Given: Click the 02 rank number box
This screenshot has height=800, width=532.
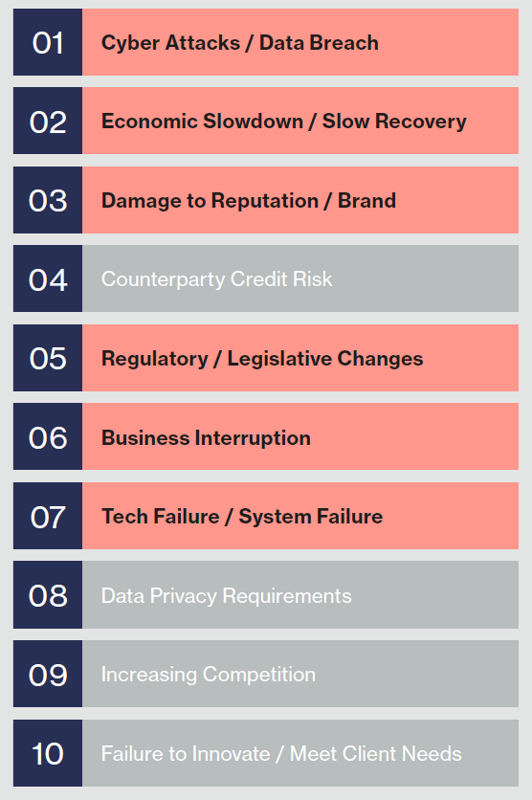Looking at the screenshot, I should click(x=48, y=121).
